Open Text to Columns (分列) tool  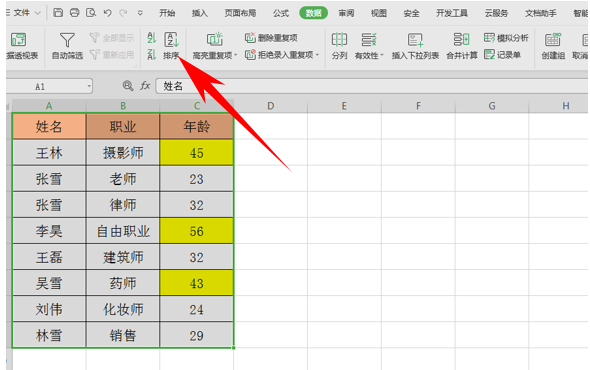click(339, 40)
